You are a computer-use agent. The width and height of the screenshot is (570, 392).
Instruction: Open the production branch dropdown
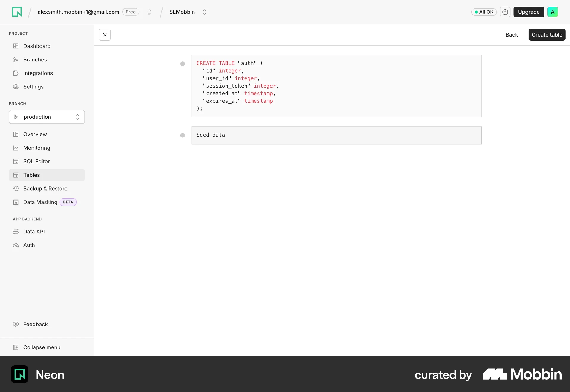[47, 117]
